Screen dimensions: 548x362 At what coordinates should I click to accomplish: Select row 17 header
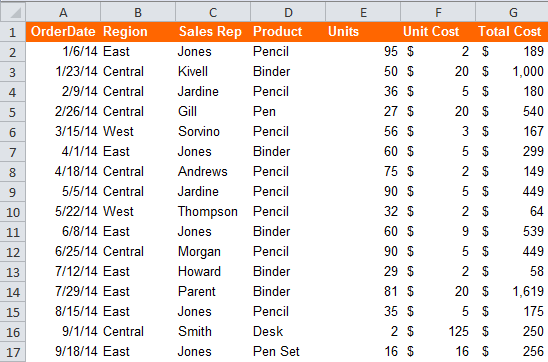click(13, 352)
